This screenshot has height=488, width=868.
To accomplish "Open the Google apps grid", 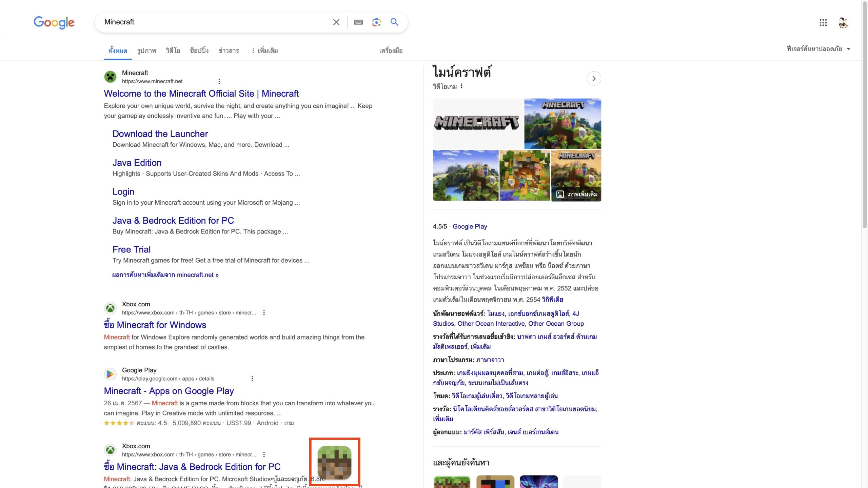I will 823,22.
